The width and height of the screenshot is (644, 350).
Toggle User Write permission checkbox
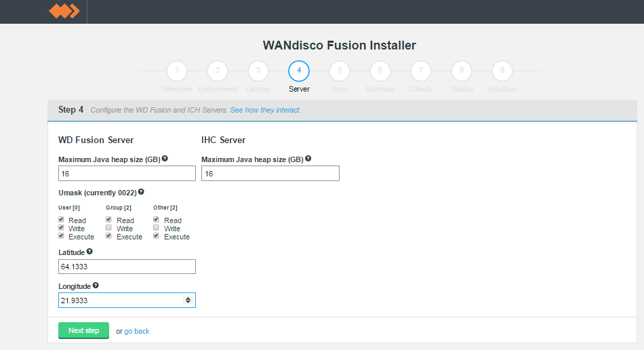61,228
